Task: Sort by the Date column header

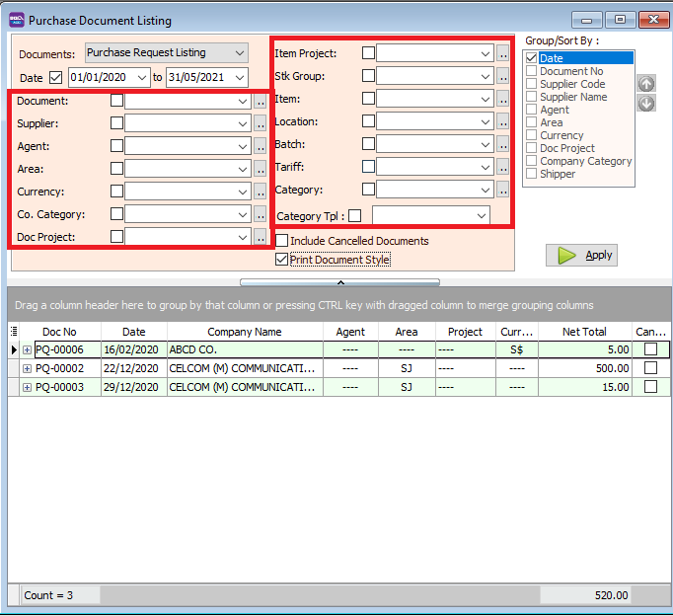Action: 134,332
